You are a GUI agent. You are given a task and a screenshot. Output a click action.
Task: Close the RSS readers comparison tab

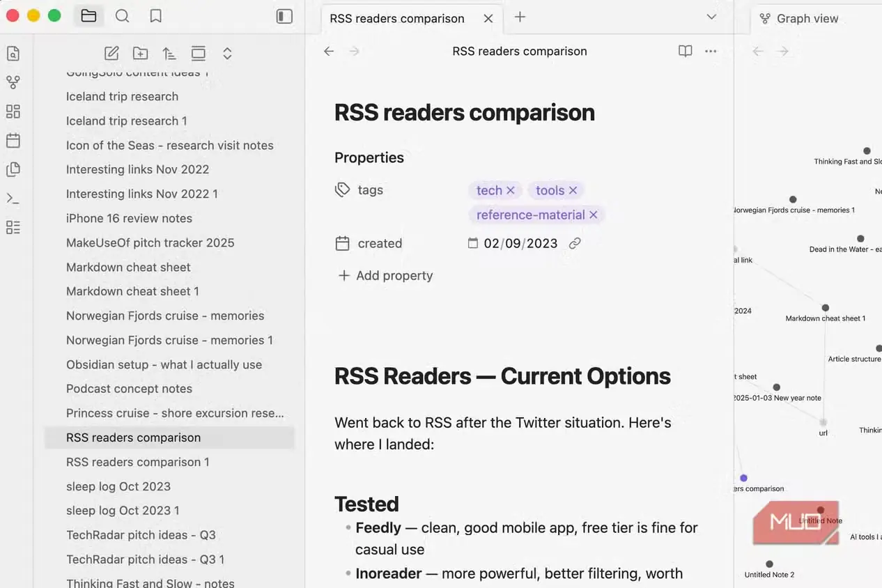click(488, 19)
